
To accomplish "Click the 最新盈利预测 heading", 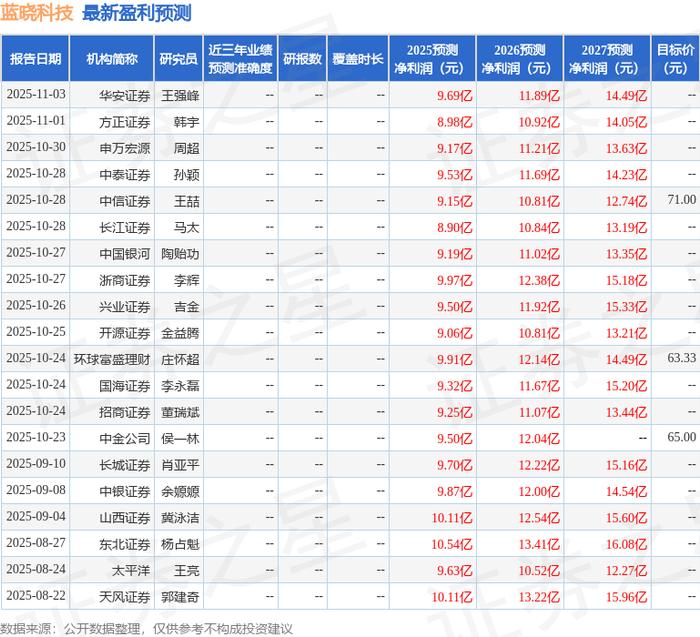I will (137, 13).
